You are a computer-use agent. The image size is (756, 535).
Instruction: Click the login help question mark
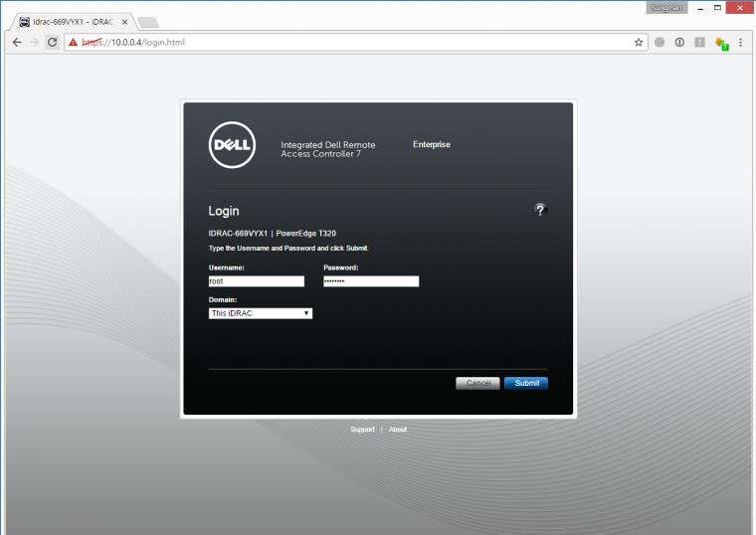(540, 210)
